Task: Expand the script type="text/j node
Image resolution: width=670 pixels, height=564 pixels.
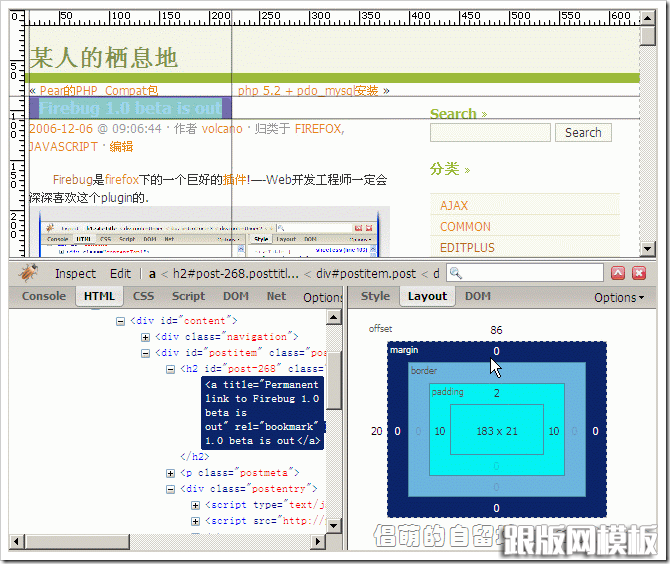Action: tap(195, 505)
